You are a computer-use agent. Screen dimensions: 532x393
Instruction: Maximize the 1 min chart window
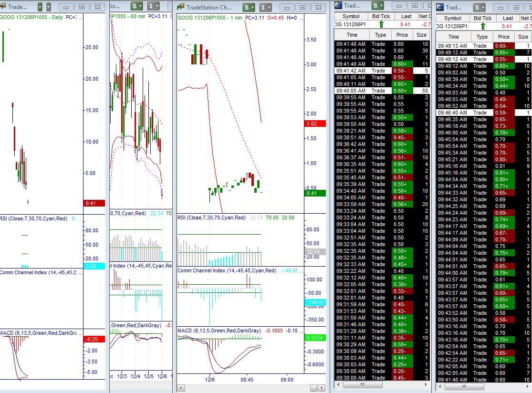(303, 7)
